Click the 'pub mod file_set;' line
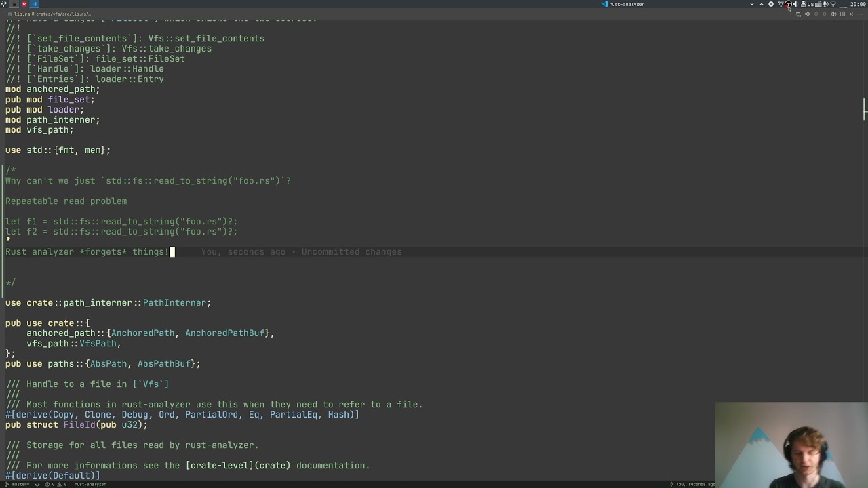 tap(50, 100)
